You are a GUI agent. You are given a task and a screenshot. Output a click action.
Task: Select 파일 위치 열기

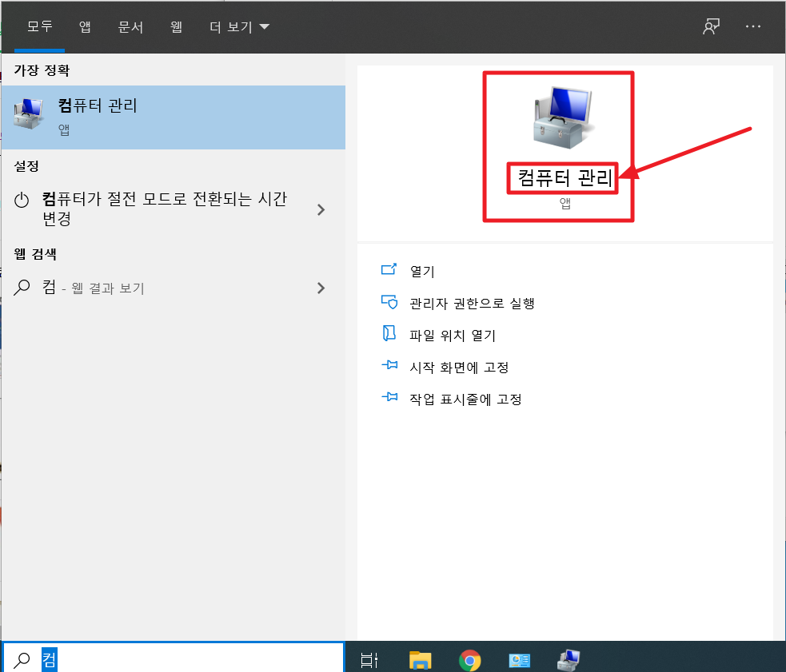(453, 336)
